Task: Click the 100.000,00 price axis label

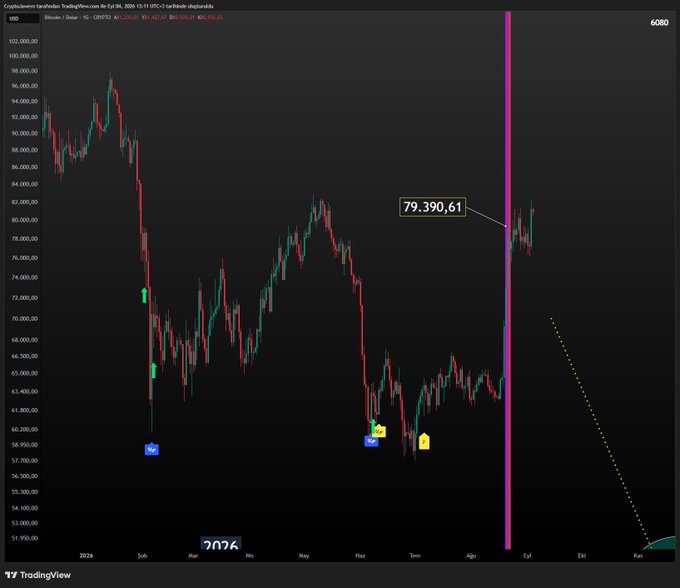Action: click(x=23, y=56)
